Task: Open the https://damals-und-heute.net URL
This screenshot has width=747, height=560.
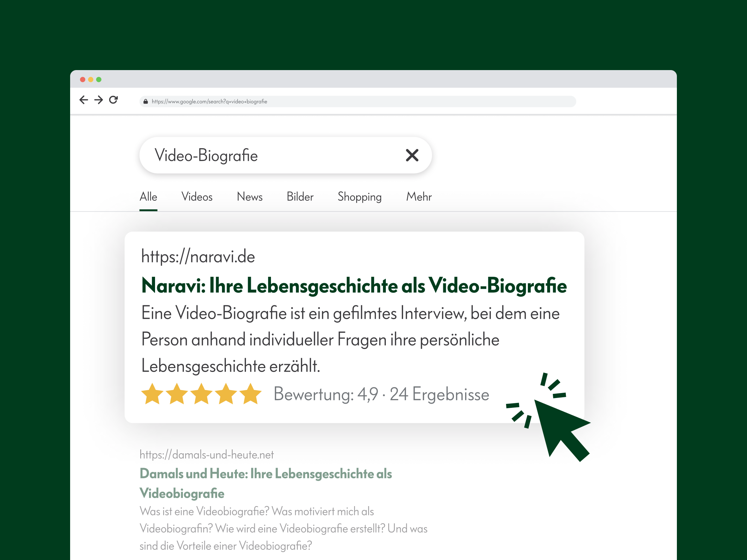Action: point(207,455)
